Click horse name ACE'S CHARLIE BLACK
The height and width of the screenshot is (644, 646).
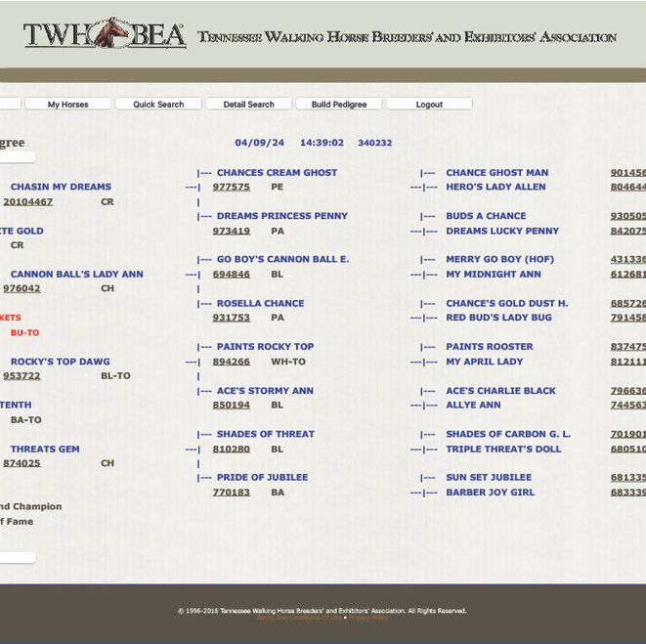(x=501, y=391)
